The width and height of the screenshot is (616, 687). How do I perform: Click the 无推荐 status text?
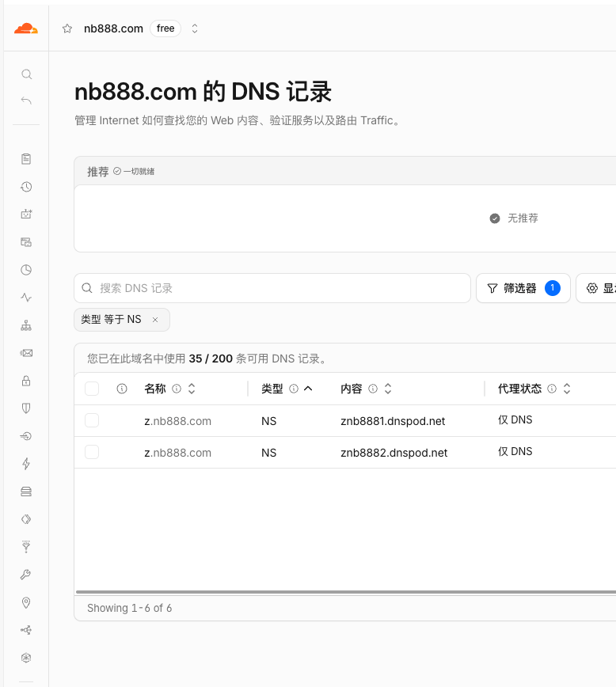523,218
